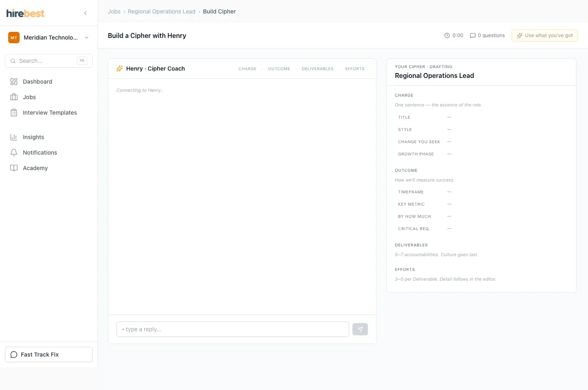The height and width of the screenshot is (390, 588).
Task: Click the Insights bar chart icon
Action: click(x=14, y=137)
